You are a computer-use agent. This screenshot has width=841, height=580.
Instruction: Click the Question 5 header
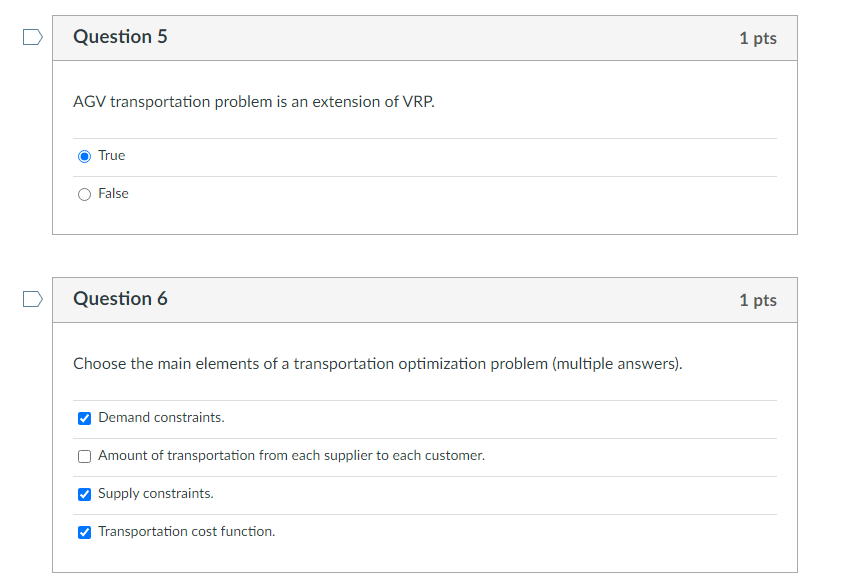pyautogui.click(x=120, y=36)
